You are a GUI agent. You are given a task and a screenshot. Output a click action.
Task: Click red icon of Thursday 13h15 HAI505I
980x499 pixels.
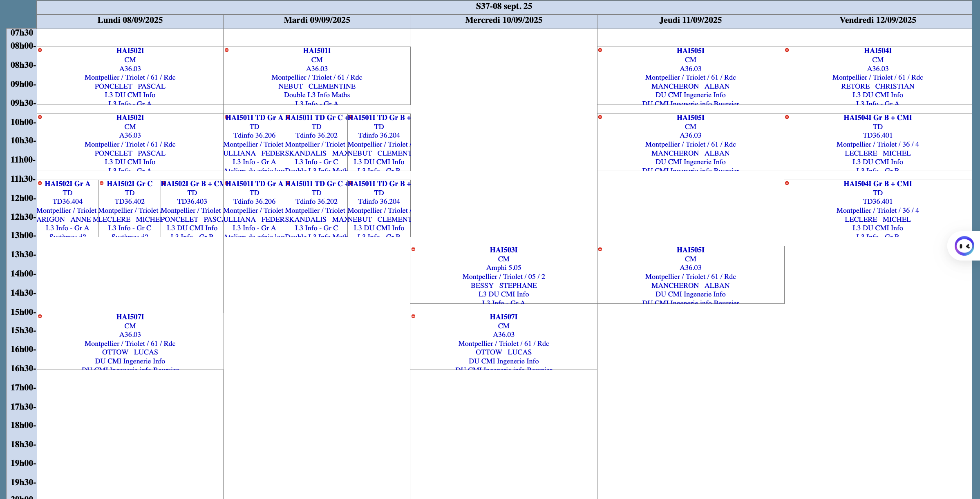click(600, 249)
